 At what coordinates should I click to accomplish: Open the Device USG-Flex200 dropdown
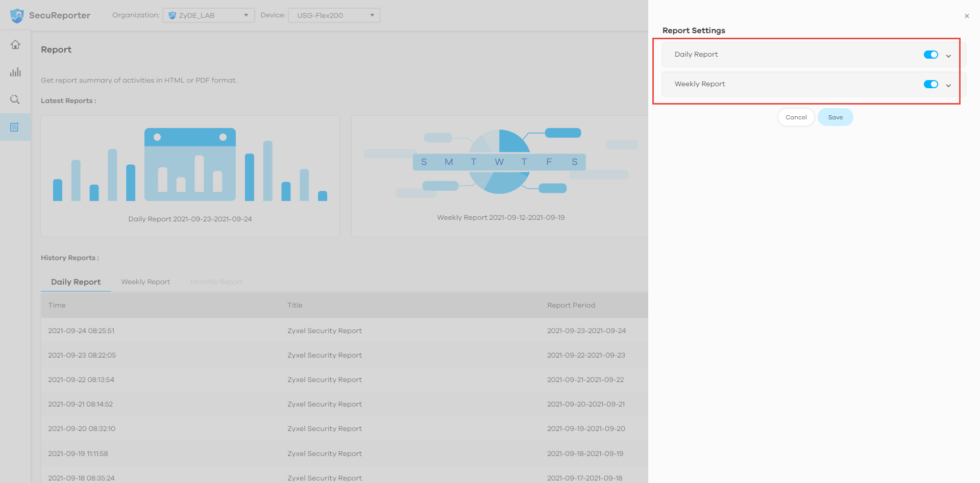point(334,15)
